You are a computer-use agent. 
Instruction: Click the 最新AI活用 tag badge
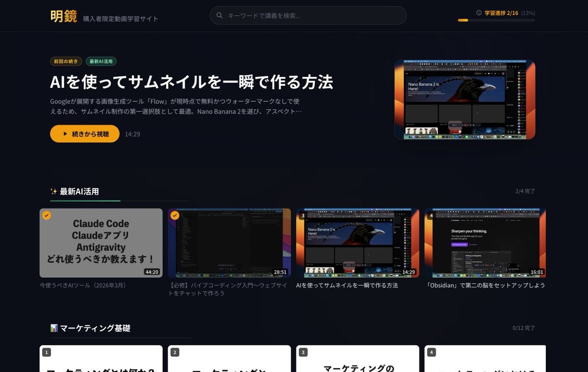[x=101, y=62]
